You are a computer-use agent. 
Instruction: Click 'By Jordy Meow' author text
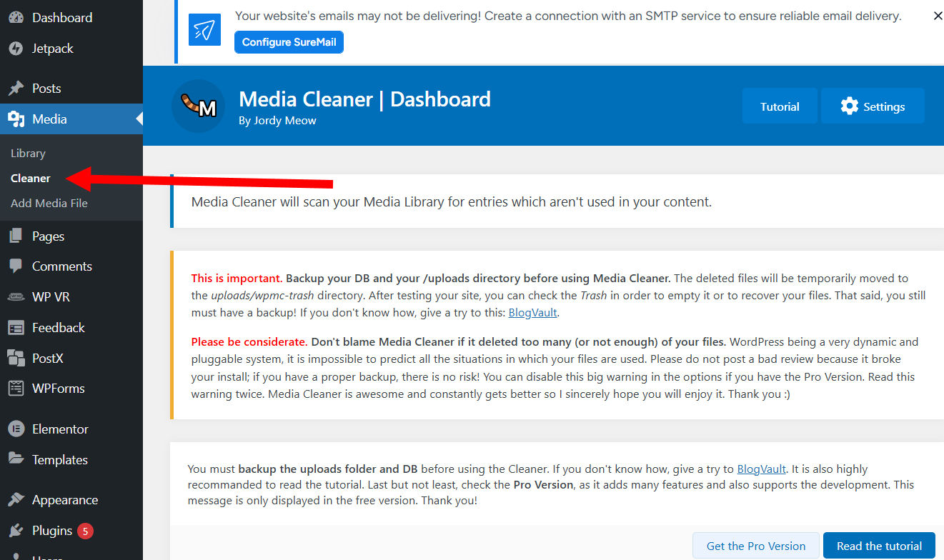coord(277,121)
